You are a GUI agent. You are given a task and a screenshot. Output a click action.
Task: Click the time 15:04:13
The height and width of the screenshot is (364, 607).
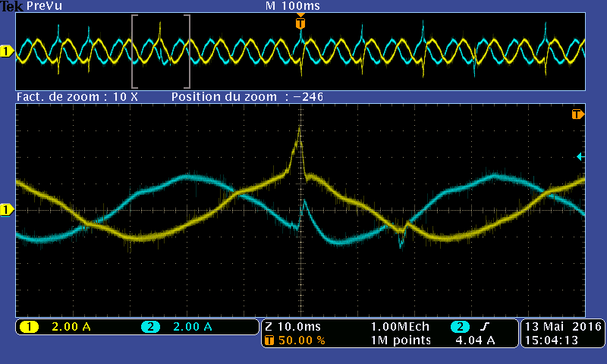coord(552,340)
